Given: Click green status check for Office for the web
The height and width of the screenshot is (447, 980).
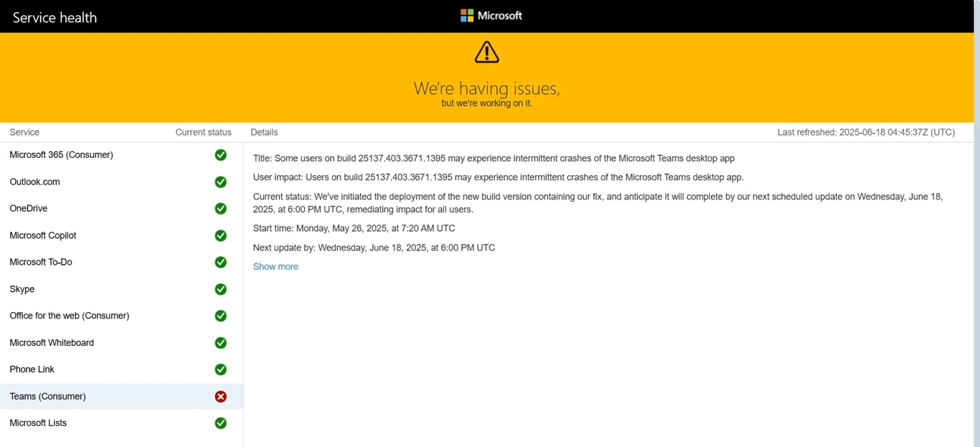Looking at the screenshot, I should (x=221, y=316).
